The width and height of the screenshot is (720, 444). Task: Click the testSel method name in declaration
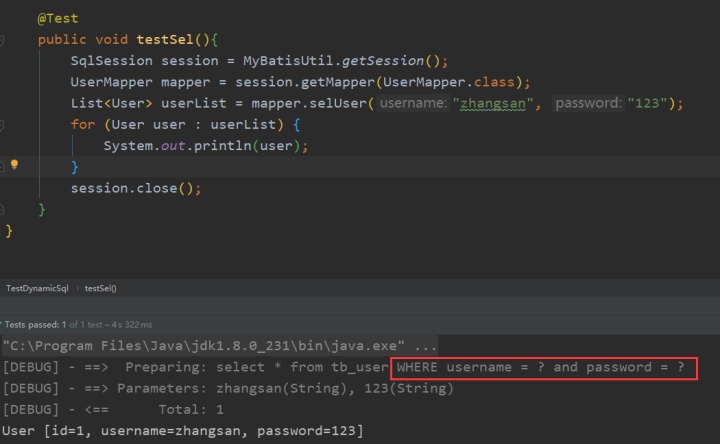[164, 39]
